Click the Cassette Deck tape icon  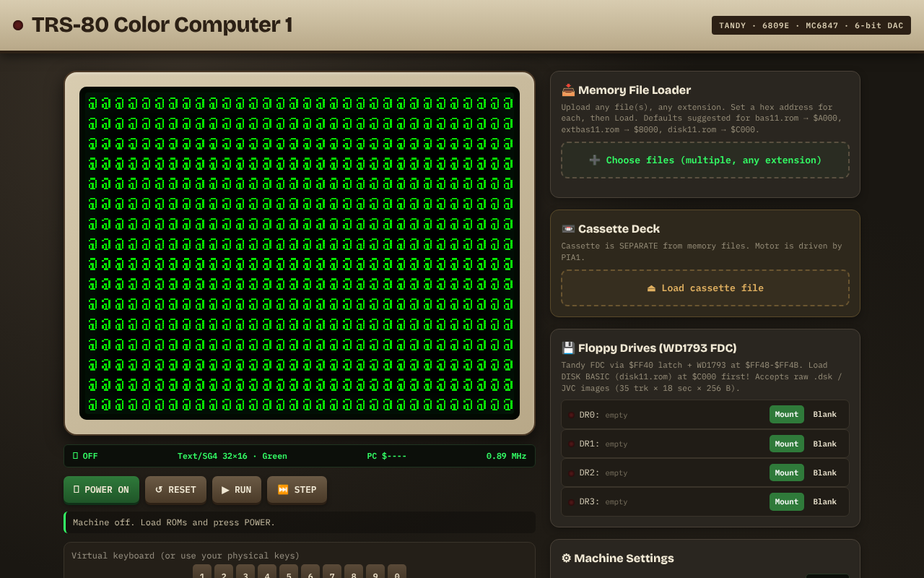[x=568, y=229]
